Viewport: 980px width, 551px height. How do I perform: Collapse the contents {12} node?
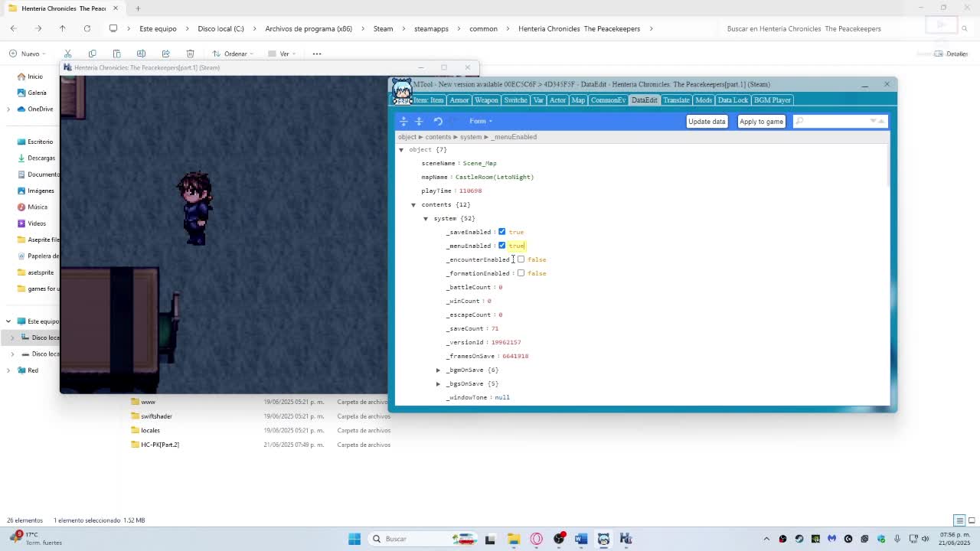[x=413, y=204]
